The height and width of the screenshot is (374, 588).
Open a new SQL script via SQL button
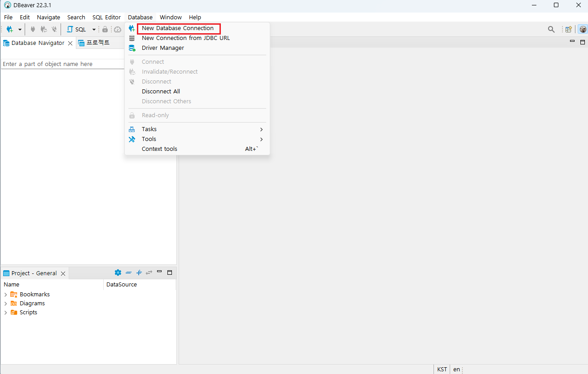click(76, 30)
